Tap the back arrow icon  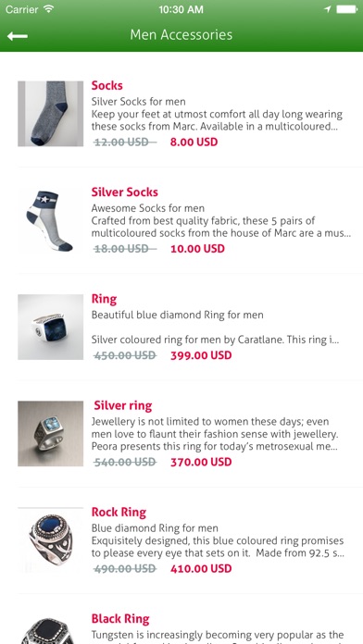(x=18, y=36)
